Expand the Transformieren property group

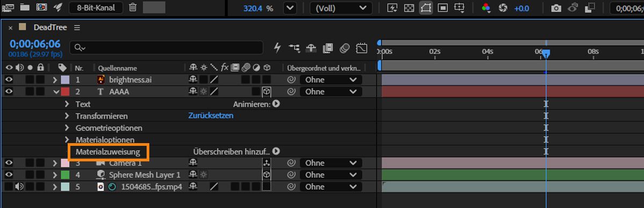(x=67, y=116)
